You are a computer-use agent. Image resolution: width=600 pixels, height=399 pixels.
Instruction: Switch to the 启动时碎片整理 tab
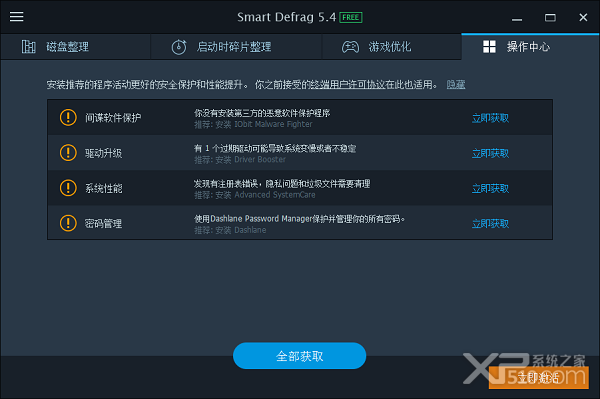[236, 47]
